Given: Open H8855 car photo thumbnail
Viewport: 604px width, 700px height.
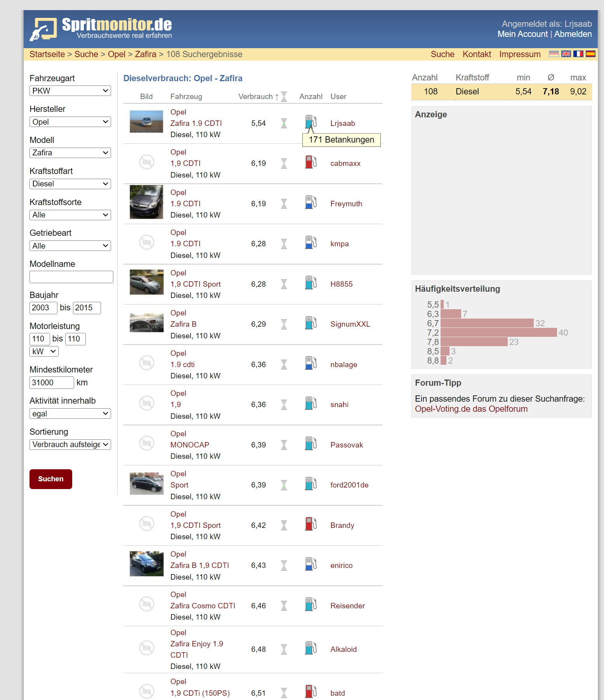Looking at the screenshot, I should pyautogui.click(x=146, y=282).
